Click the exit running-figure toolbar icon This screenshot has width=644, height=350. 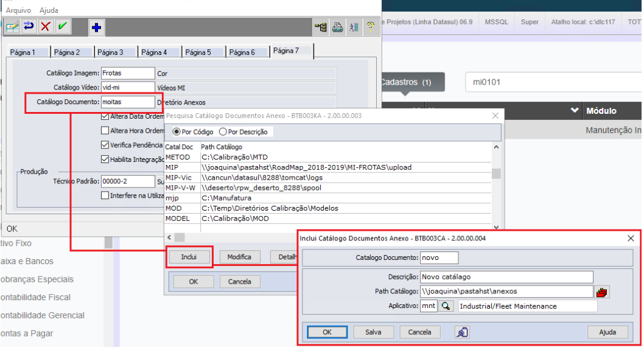coord(354,27)
